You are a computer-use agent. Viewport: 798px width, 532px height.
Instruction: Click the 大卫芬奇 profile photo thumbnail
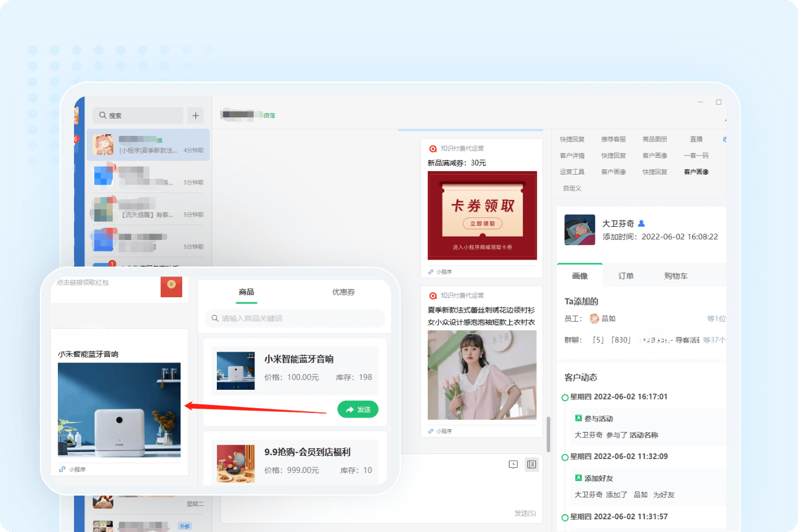[x=579, y=230]
